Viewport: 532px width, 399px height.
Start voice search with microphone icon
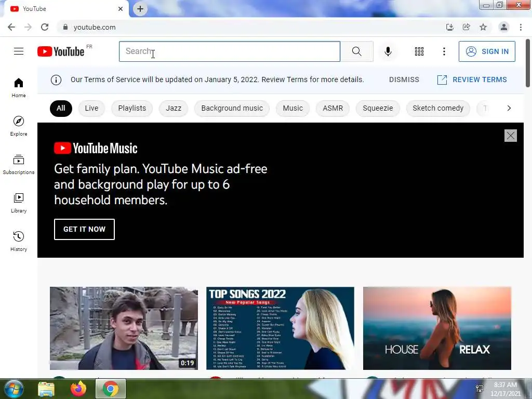point(388,51)
